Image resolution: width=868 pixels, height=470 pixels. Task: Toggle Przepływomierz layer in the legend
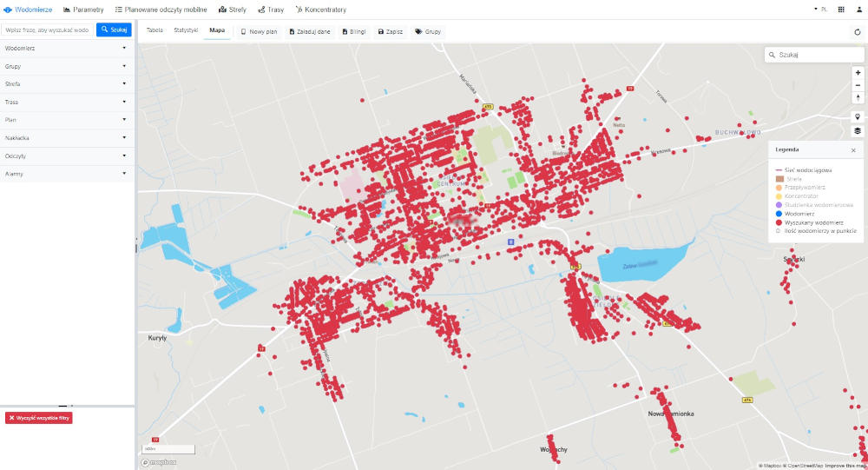pos(804,187)
